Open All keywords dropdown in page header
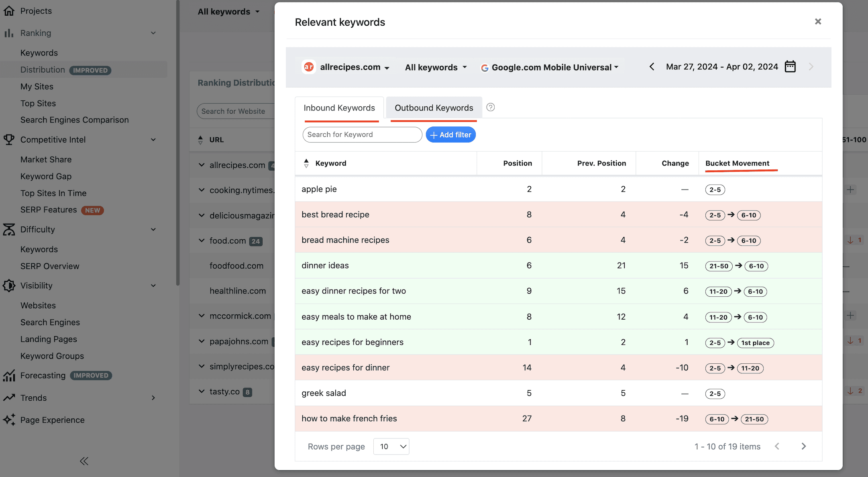 pos(228,12)
